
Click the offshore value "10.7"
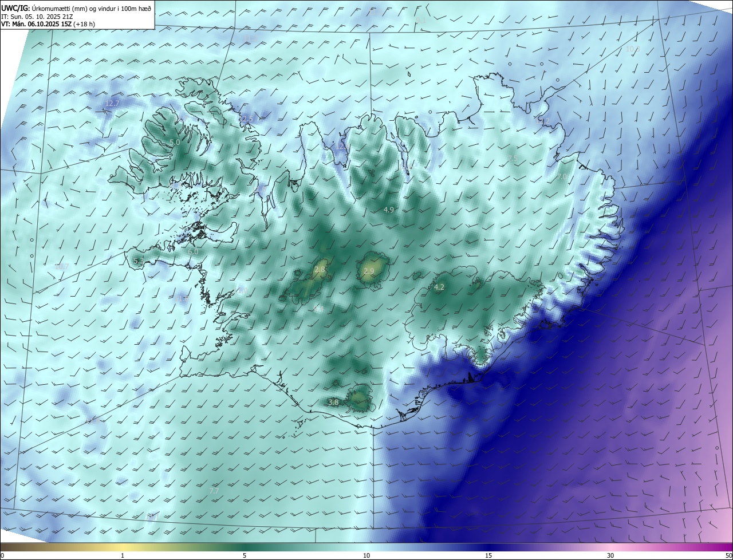coord(62,266)
